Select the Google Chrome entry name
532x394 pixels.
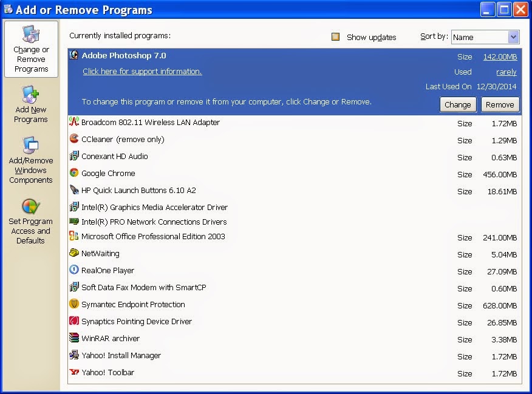click(x=108, y=173)
